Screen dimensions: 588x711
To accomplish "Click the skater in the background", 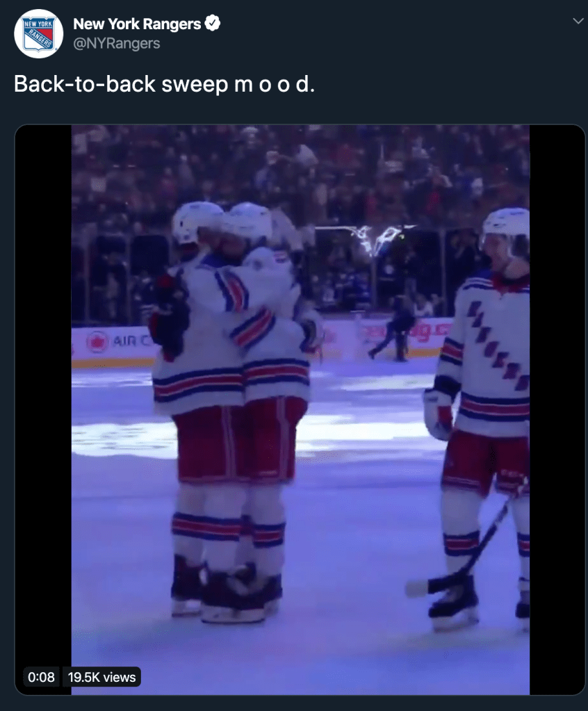I will coord(393,328).
